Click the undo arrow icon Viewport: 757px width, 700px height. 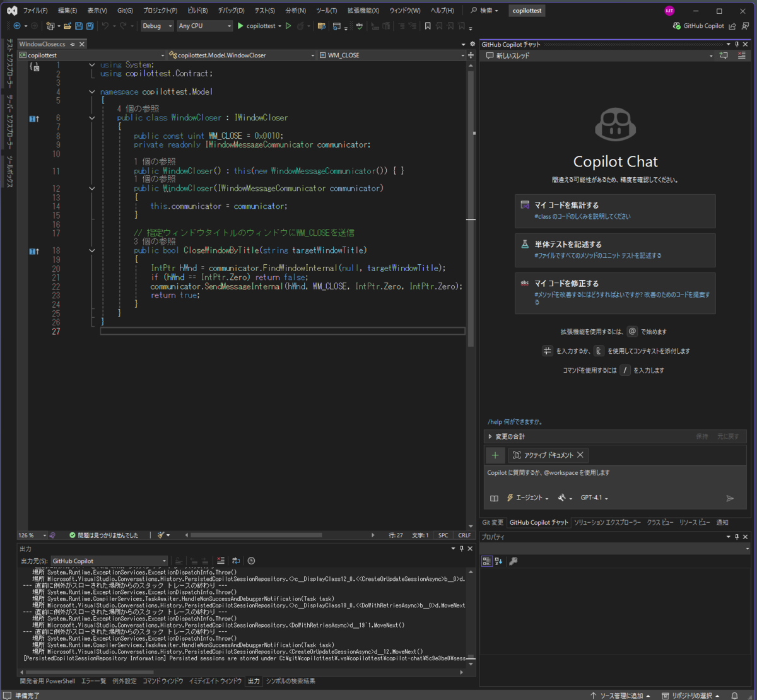(105, 26)
